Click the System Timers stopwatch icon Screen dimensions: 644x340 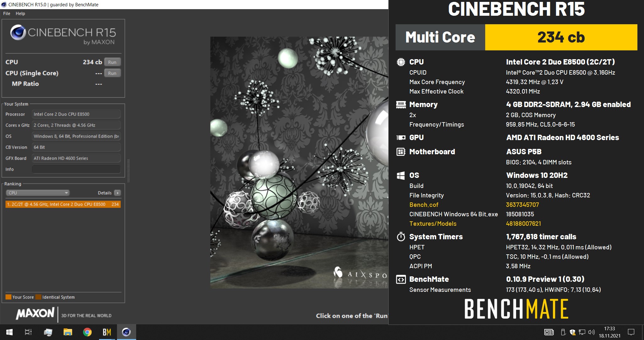tap(401, 236)
